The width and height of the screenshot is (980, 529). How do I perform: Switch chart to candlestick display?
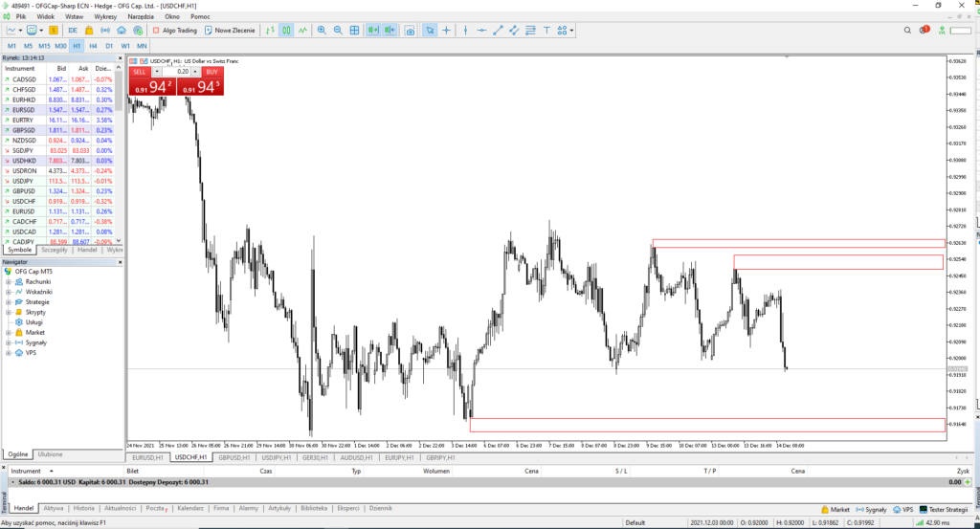coord(286,31)
